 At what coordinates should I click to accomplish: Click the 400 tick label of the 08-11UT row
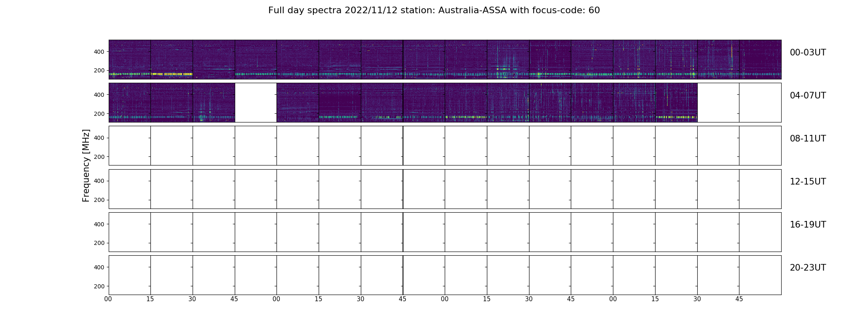(99, 138)
